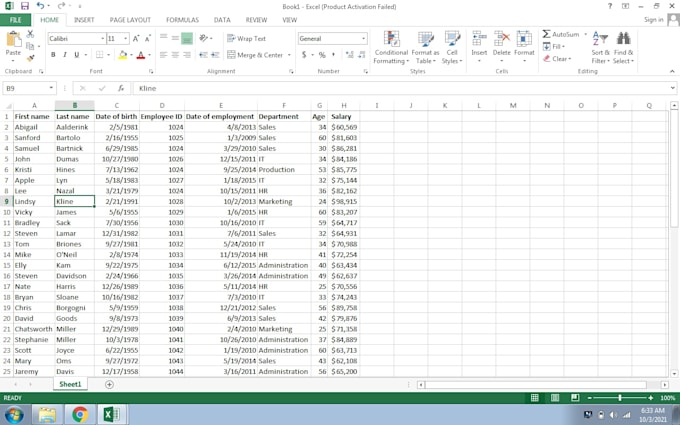Toggle Underline formatting

tap(76, 55)
